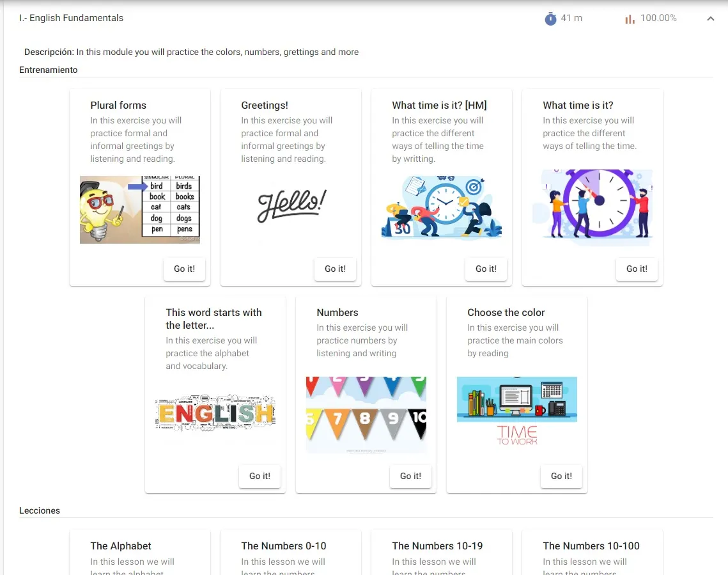Launch the This word starts with the letter exercise
Viewport: 728px width, 575px height.
[259, 477]
